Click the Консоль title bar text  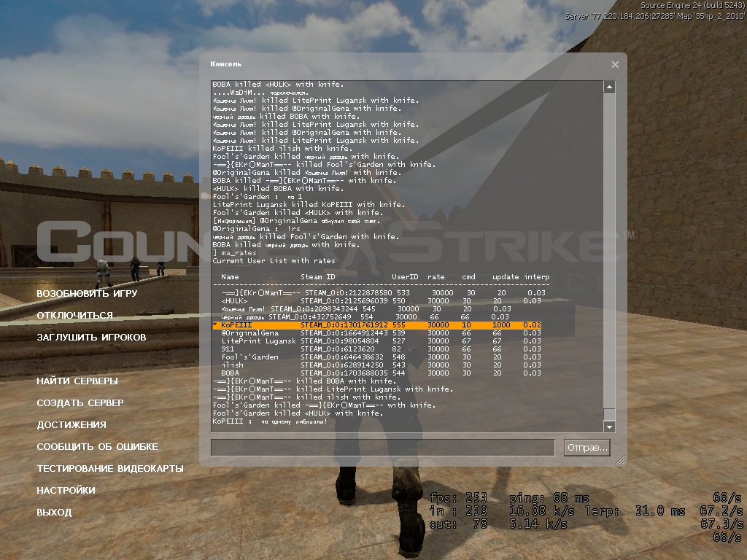(226, 64)
